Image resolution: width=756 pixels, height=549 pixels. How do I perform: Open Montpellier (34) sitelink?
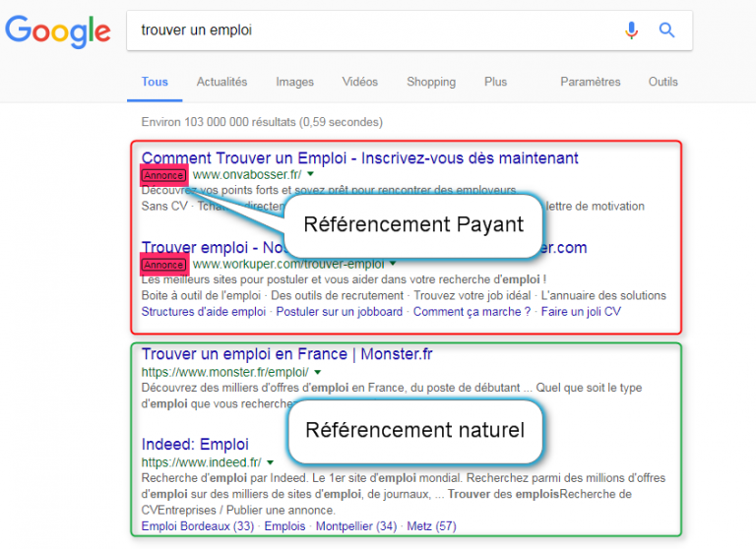356,525
